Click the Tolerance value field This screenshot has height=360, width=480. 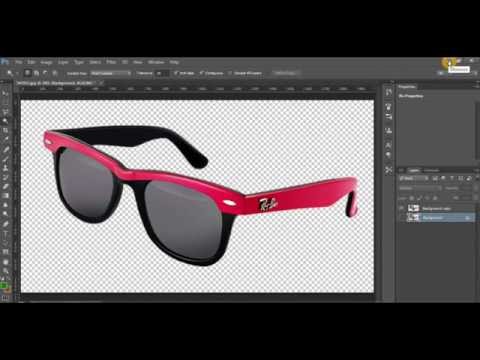point(162,73)
